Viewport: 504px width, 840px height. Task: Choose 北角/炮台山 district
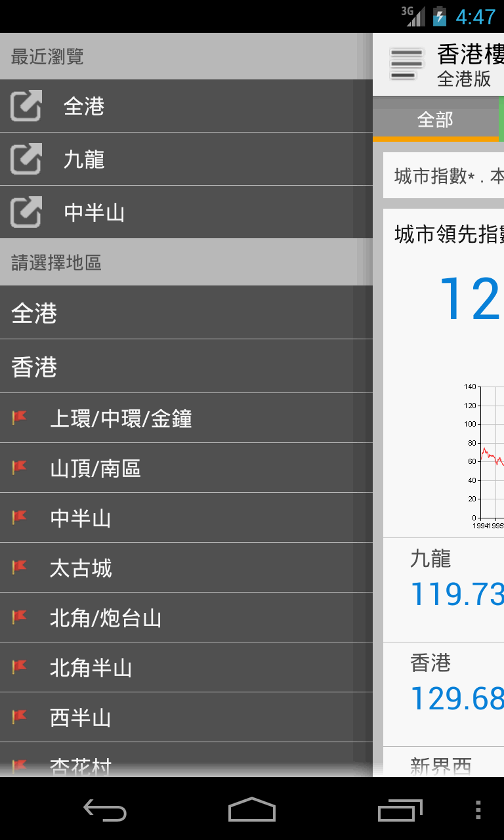[186, 618]
